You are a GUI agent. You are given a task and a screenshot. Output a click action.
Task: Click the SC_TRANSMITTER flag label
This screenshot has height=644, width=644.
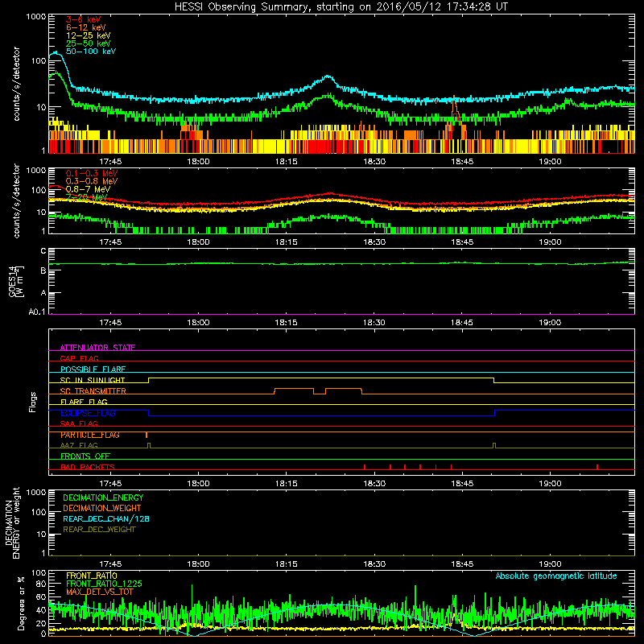pos(93,391)
